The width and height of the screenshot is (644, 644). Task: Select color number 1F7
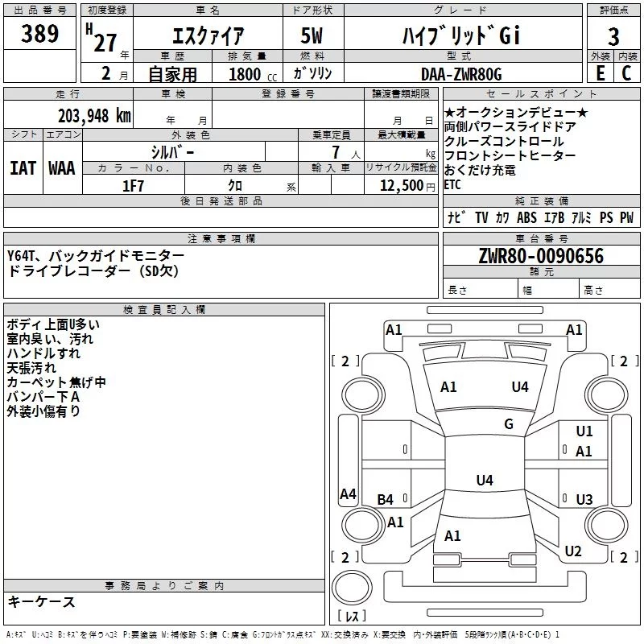133,186
